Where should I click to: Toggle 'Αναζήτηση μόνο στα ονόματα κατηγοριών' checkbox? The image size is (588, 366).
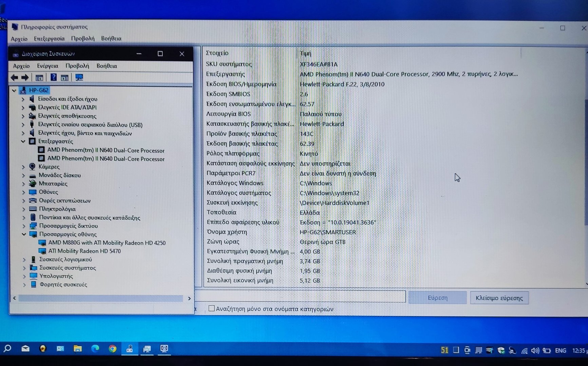point(211,308)
